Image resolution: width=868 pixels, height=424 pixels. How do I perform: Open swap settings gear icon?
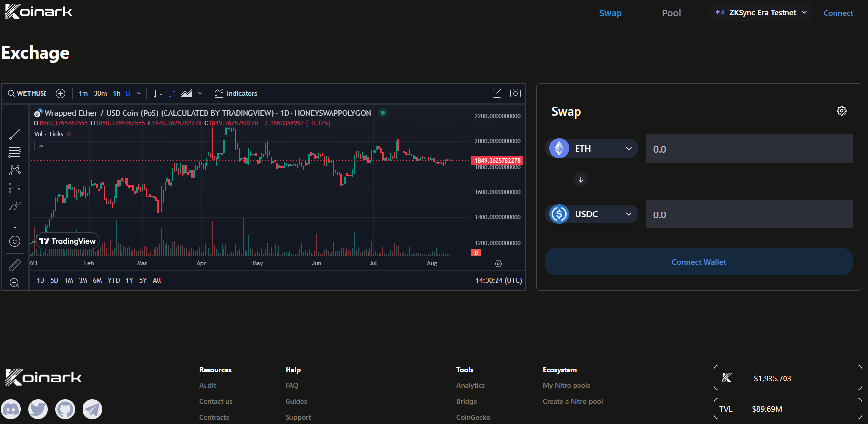(841, 111)
